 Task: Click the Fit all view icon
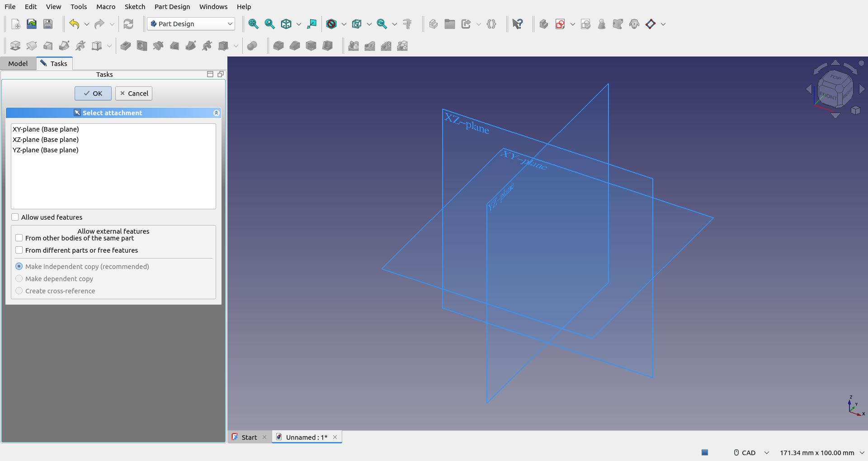coord(254,24)
